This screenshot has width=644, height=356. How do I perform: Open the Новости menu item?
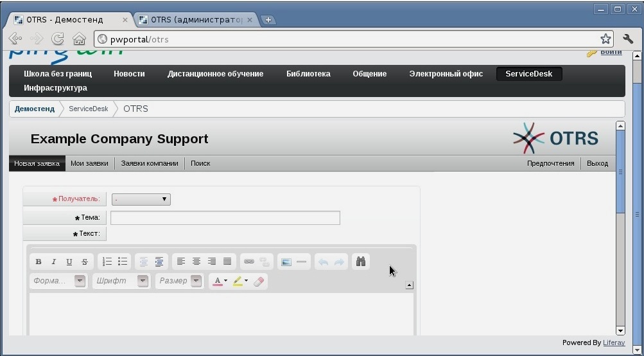point(129,74)
